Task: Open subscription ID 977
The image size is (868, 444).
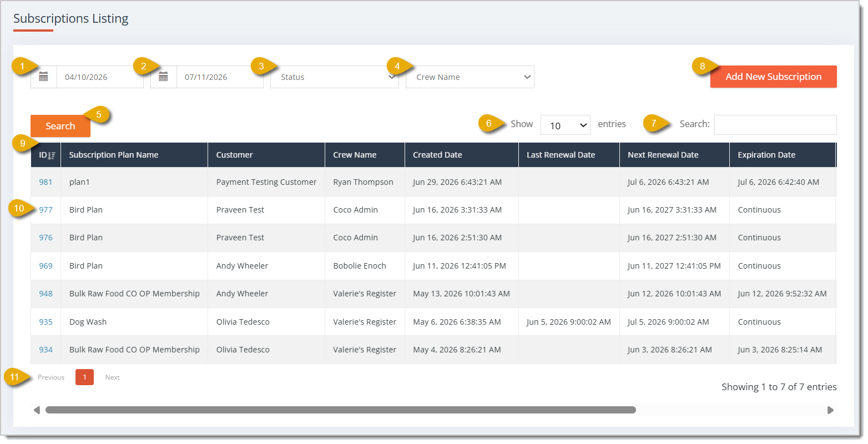Action: tap(46, 210)
